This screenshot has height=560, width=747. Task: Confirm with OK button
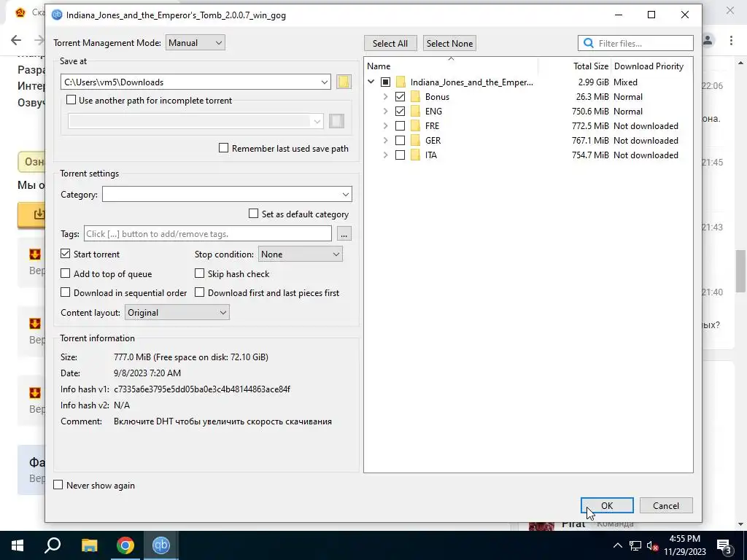click(607, 505)
